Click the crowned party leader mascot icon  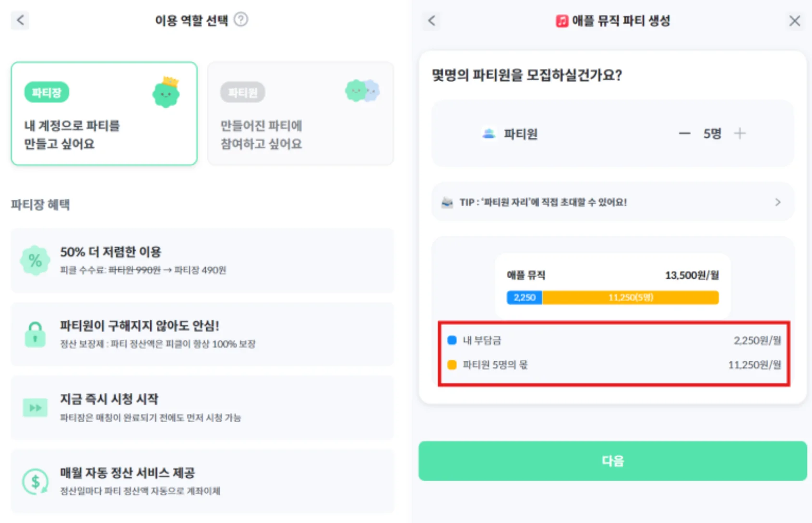166,92
